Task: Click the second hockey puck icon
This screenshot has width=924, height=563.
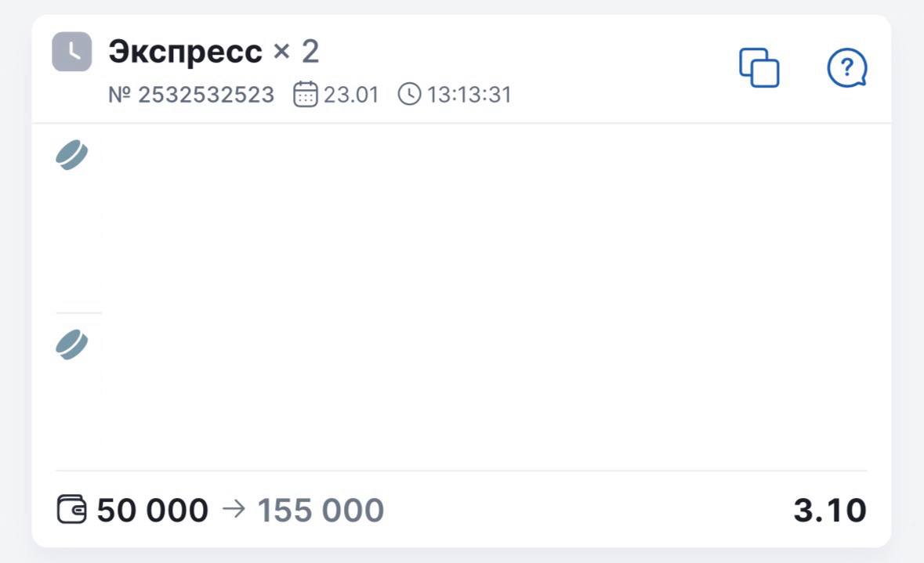Action: click(71, 344)
